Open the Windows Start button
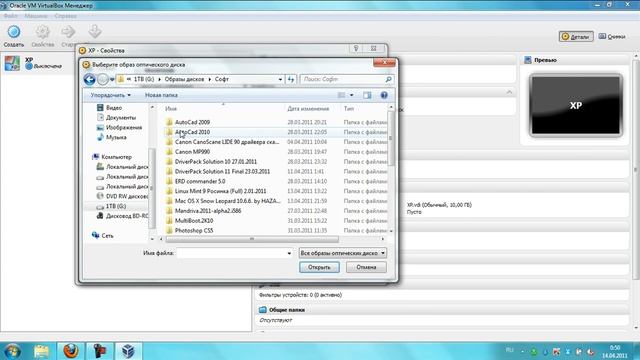 pos(12,351)
